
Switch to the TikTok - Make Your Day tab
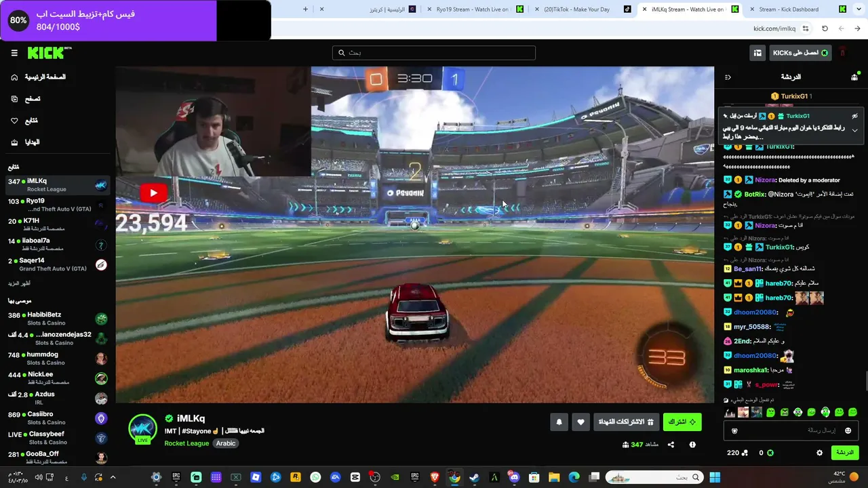point(583,9)
